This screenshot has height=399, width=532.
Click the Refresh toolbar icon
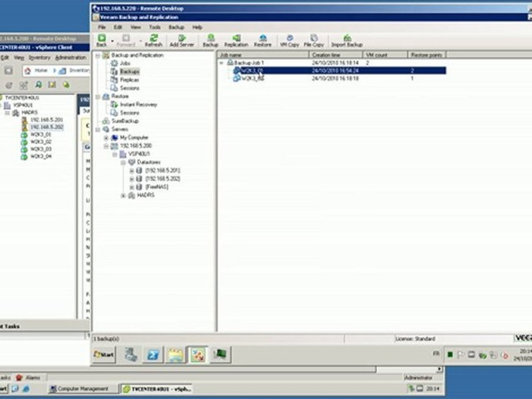click(x=154, y=40)
